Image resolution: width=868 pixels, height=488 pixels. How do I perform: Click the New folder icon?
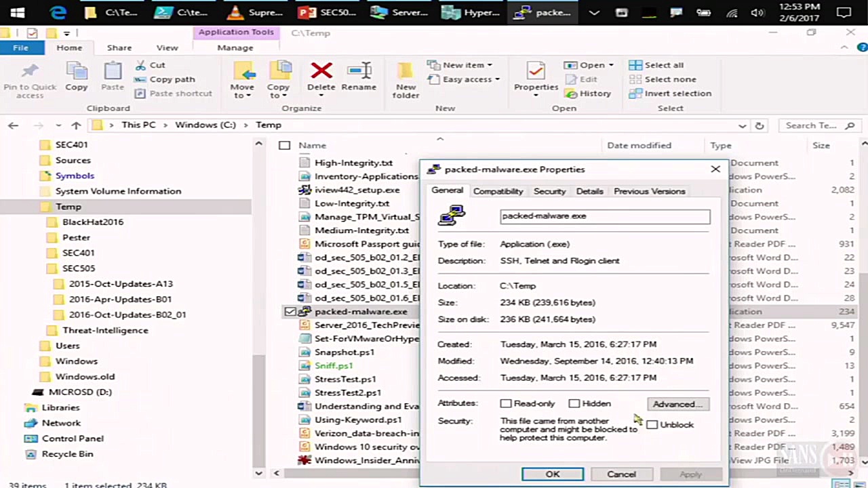click(x=406, y=71)
